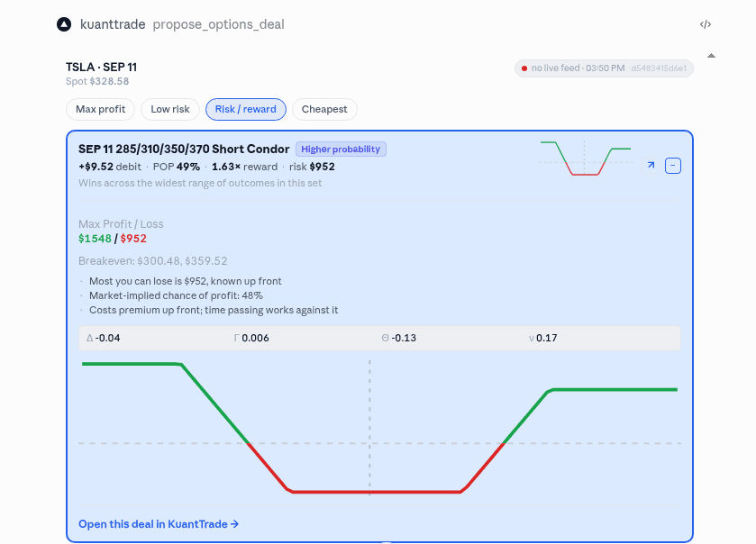Click the large payoff diagram

coord(379,428)
